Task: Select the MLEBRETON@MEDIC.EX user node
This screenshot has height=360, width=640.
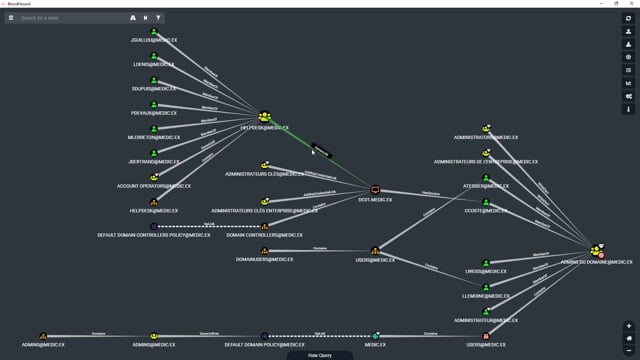Action: pyautogui.click(x=154, y=129)
